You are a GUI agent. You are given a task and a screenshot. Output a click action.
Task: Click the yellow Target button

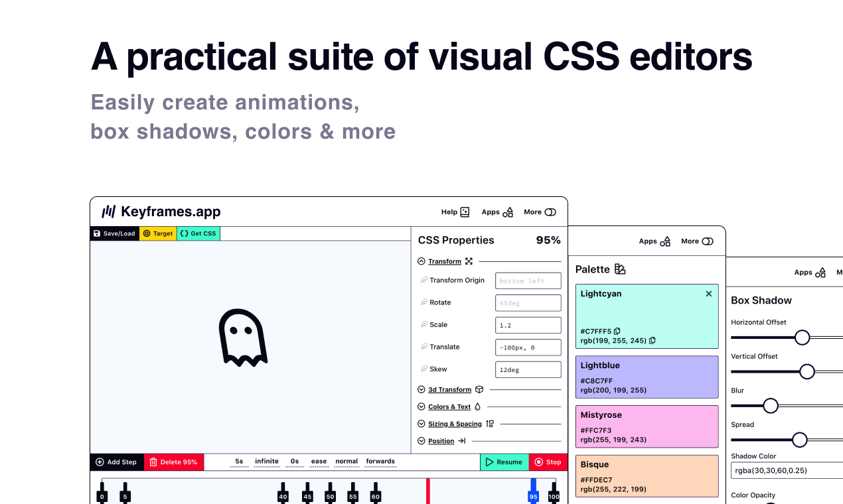158,233
